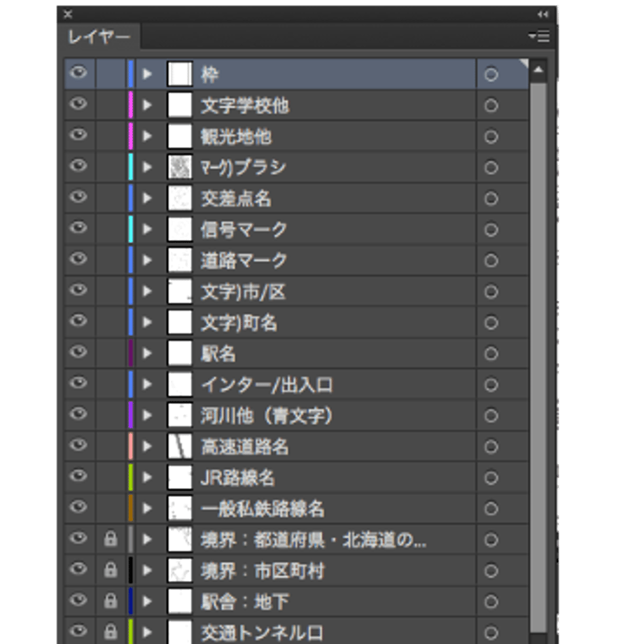Unlock the 境界：市区町村 layer
Viewport: 644px width, 644px height.
point(111,570)
